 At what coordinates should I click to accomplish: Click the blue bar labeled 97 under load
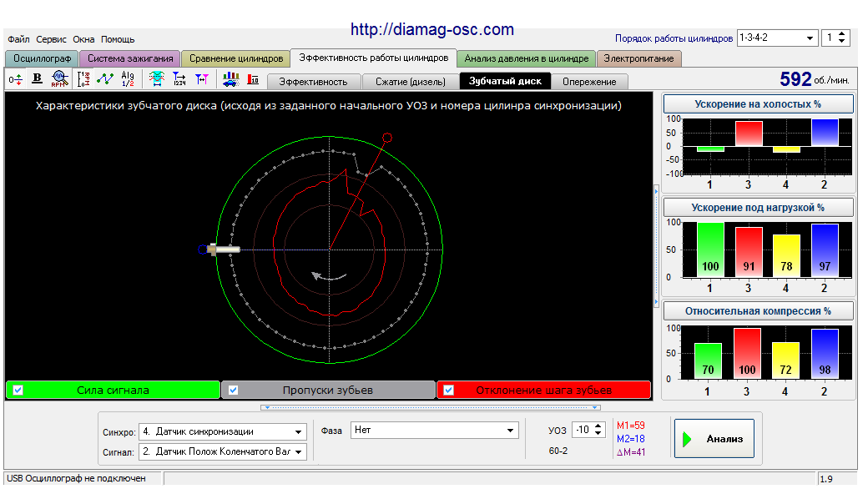(825, 250)
